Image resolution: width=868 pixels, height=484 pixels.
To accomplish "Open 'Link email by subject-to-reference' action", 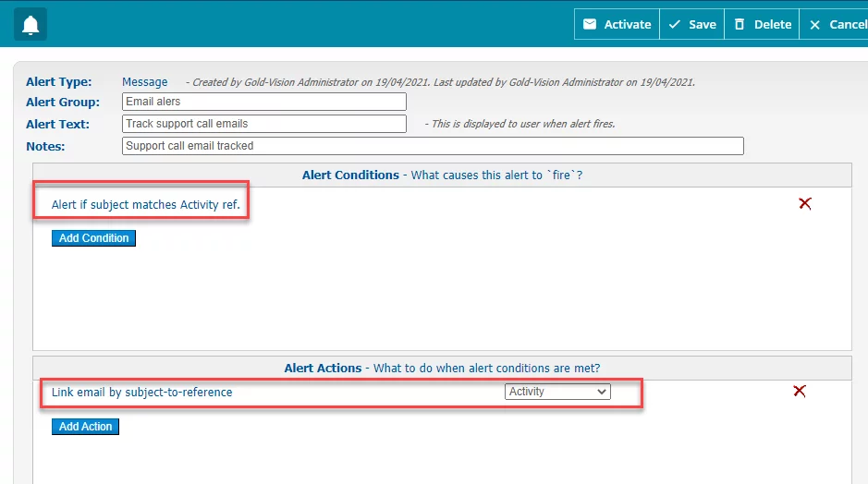I will pyautogui.click(x=141, y=393).
